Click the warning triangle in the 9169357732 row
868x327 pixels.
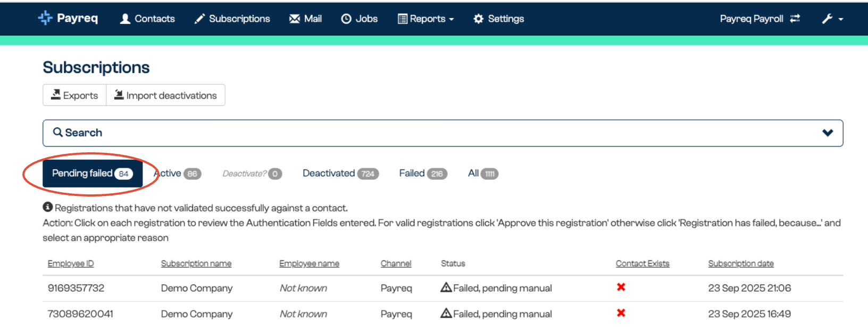point(446,288)
